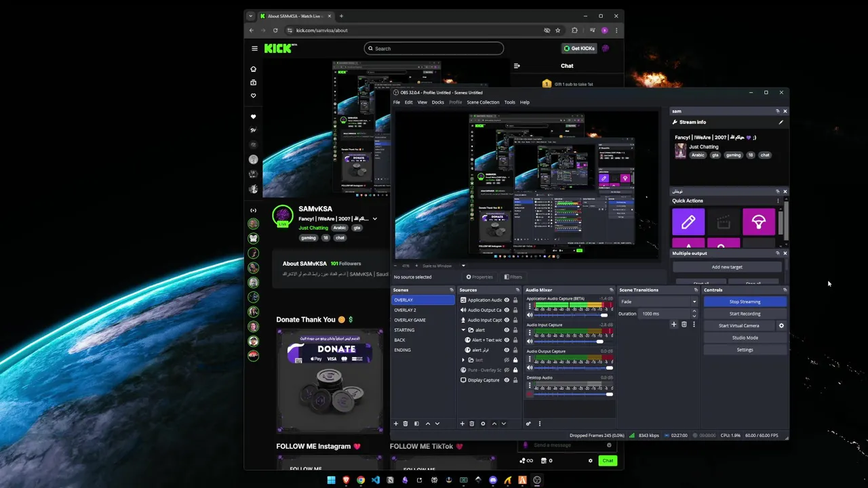
Task: Mute the Audio Output Capture mixer channel
Action: click(530, 368)
